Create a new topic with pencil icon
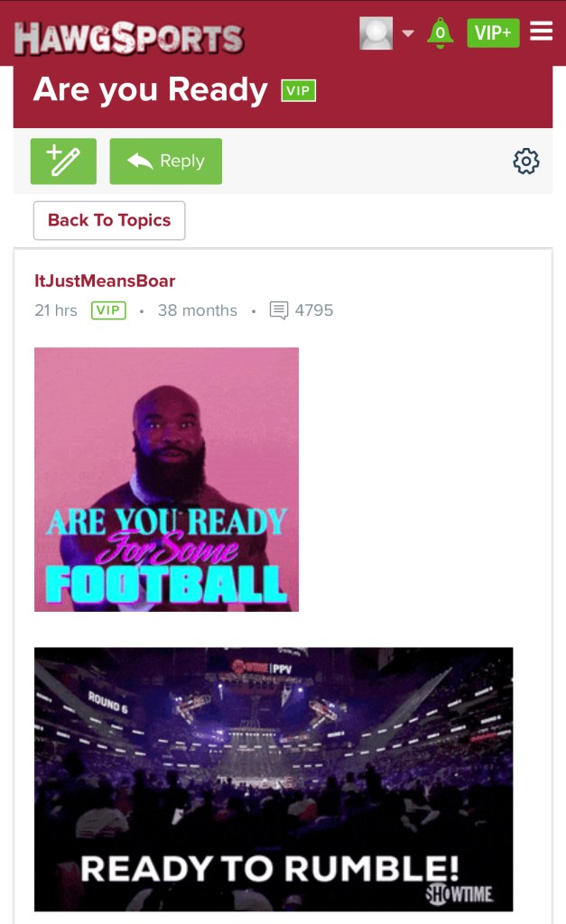 (x=63, y=161)
